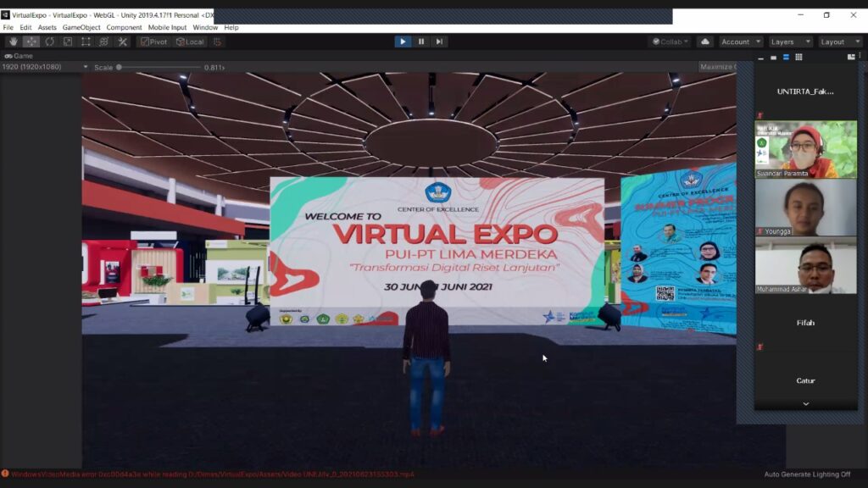Click the WindowsVideoMedia error message

[x=213, y=474]
